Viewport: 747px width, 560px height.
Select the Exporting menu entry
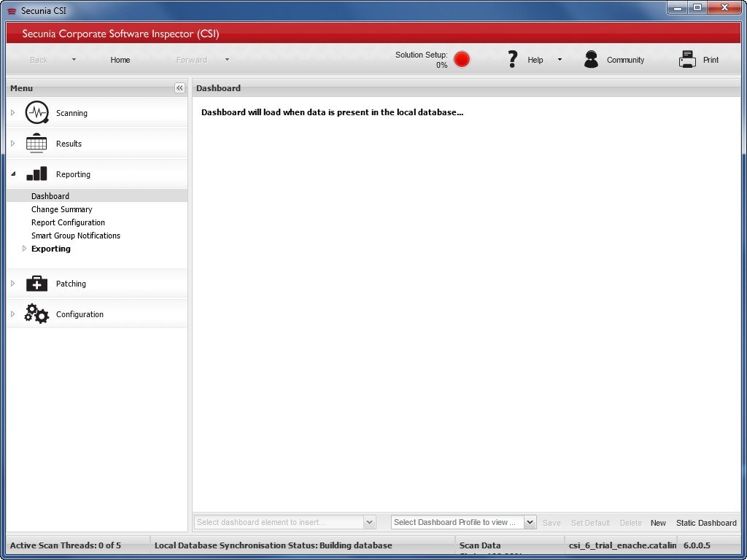pos(51,249)
